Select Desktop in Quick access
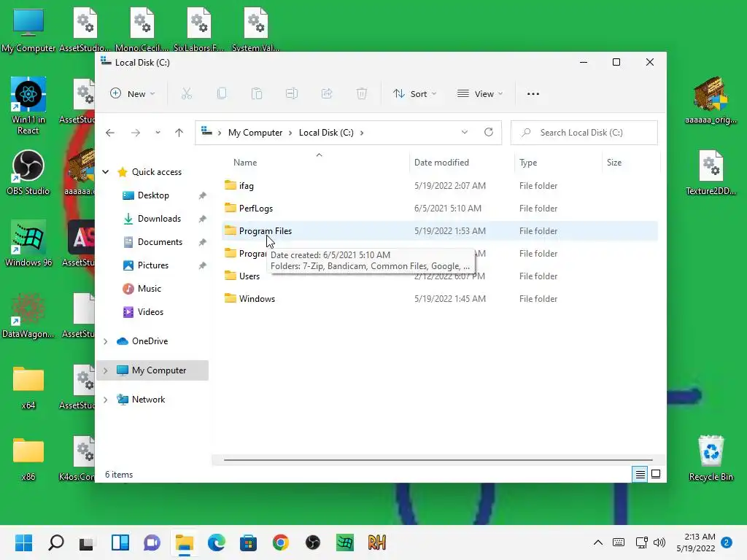 click(x=153, y=195)
